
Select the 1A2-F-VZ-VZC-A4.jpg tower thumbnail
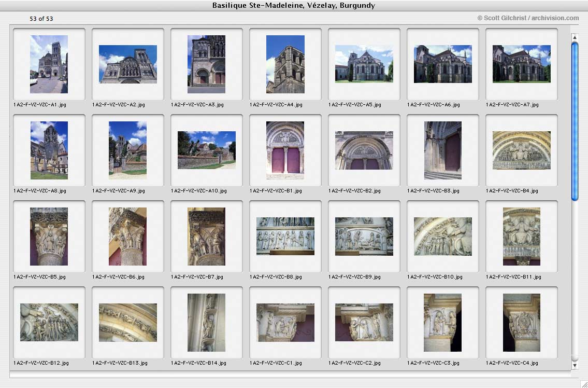tap(285, 64)
